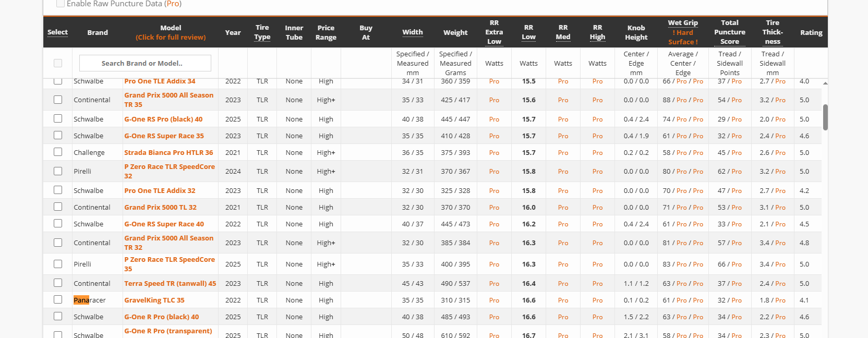This screenshot has height=338, width=868.
Task: Open the Terra Speed TR (tanwall) 45 review
Action: tap(170, 283)
